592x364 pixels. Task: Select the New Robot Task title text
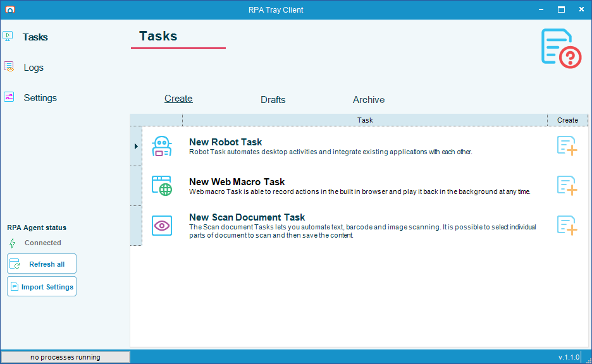[225, 142]
